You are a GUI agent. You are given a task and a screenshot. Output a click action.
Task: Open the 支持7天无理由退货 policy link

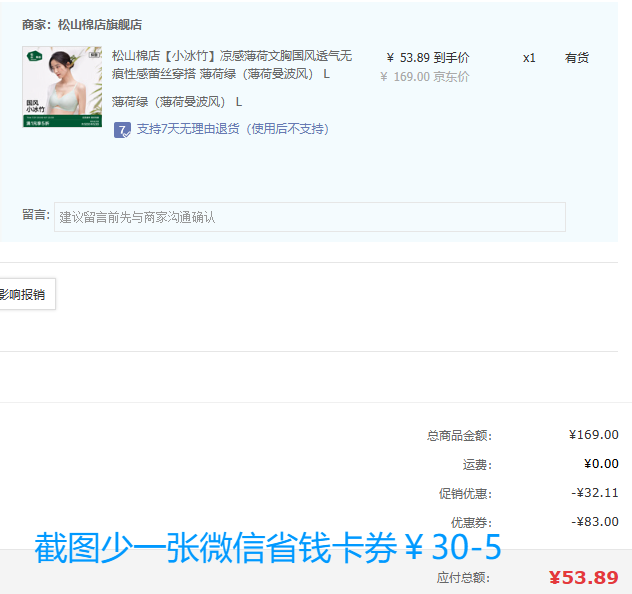point(233,129)
